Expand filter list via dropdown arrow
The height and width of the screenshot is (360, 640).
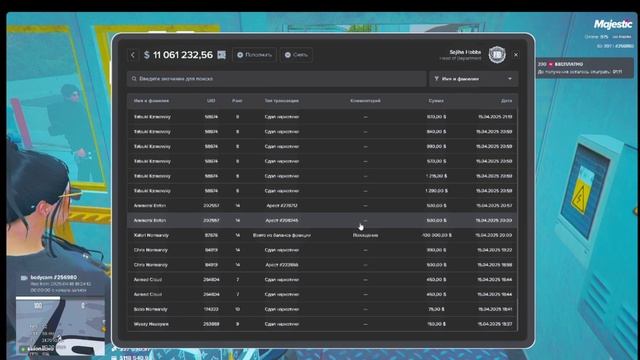click(510, 78)
